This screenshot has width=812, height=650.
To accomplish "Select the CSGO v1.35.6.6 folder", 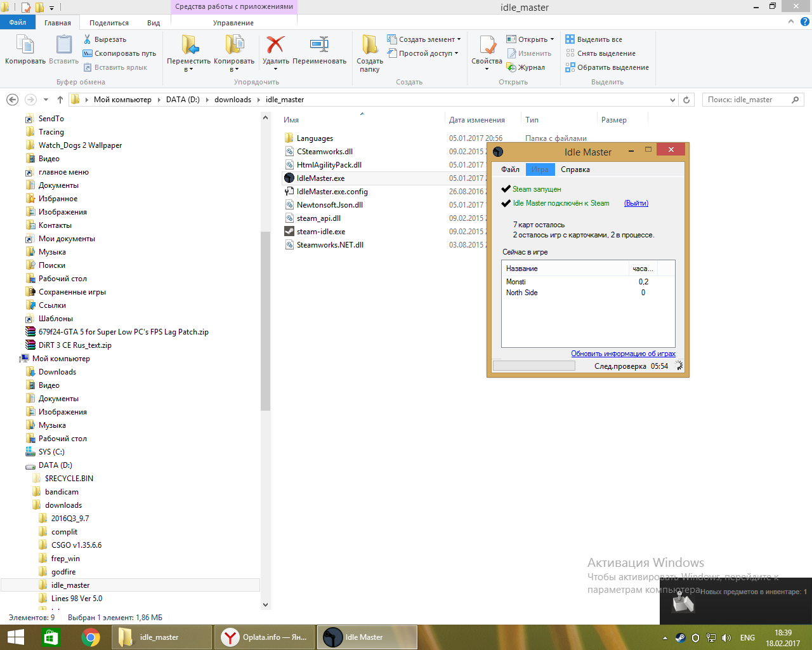I will click(x=76, y=545).
